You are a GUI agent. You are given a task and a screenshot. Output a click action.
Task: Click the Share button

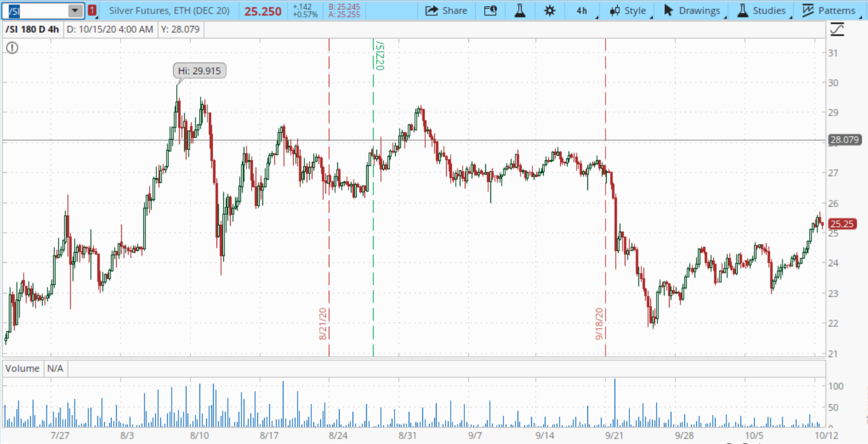coord(446,11)
